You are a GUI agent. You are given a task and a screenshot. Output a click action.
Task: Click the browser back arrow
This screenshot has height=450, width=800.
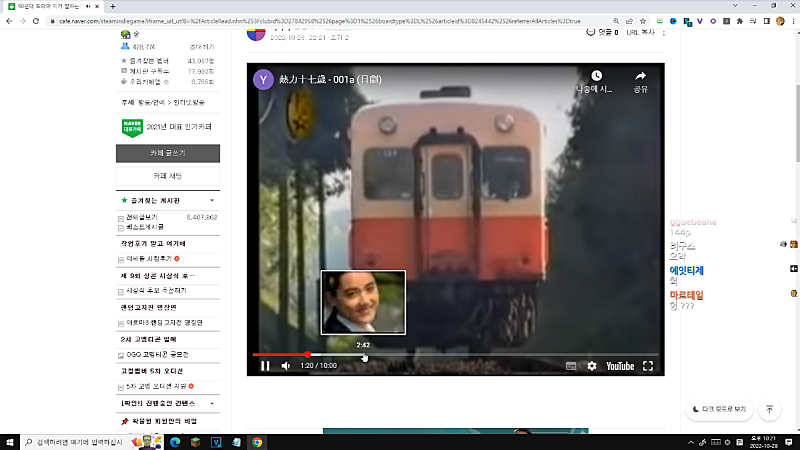[x=9, y=21]
